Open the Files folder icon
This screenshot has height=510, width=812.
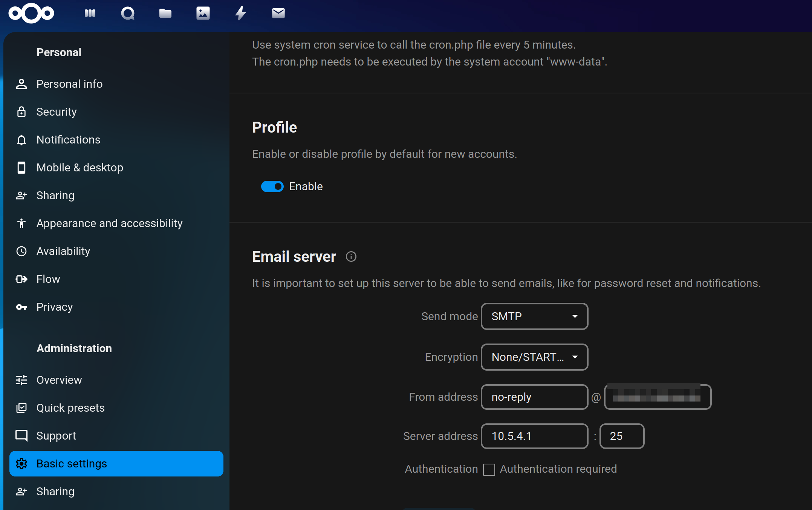tap(165, 14)
